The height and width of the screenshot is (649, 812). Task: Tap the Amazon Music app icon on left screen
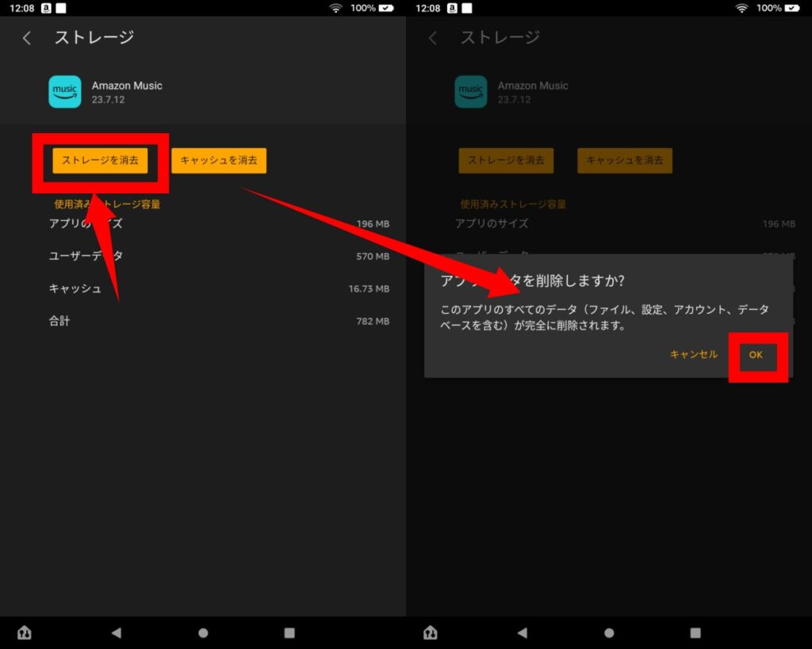pos(64,92)
